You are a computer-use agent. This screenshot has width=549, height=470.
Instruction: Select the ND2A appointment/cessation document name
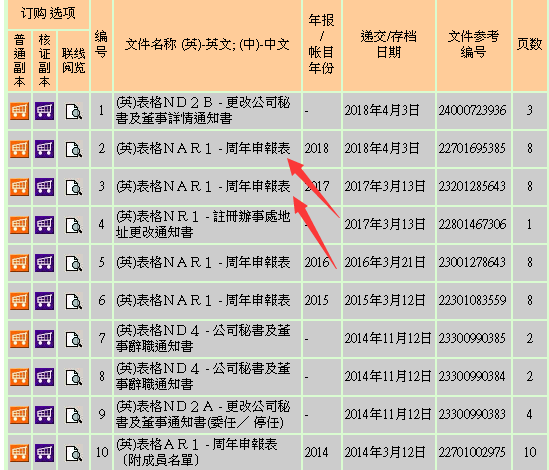click(203, 414)
